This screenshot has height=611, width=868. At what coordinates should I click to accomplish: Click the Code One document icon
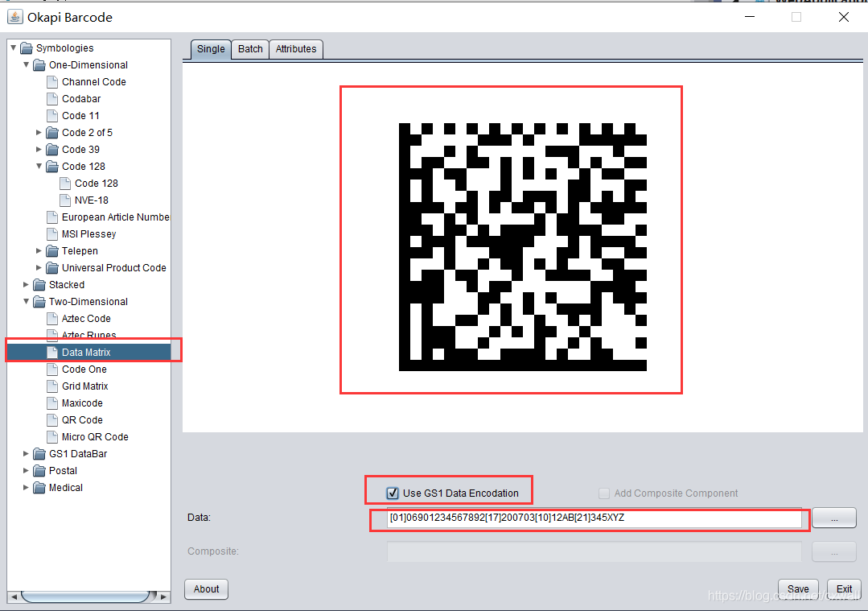[52, 369]
